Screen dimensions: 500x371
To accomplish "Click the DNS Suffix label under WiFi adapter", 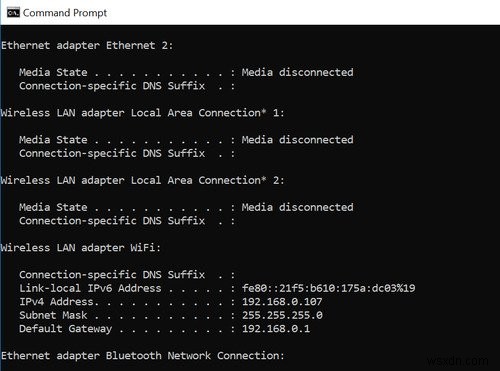I will [112, 275].
